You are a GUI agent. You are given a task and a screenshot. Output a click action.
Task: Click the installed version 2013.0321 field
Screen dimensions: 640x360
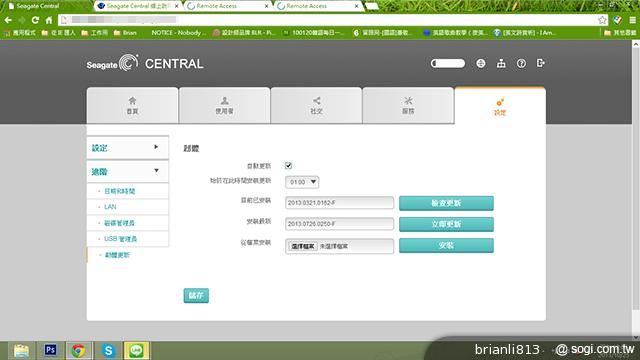pyautogui.click(x=340, y=202)
